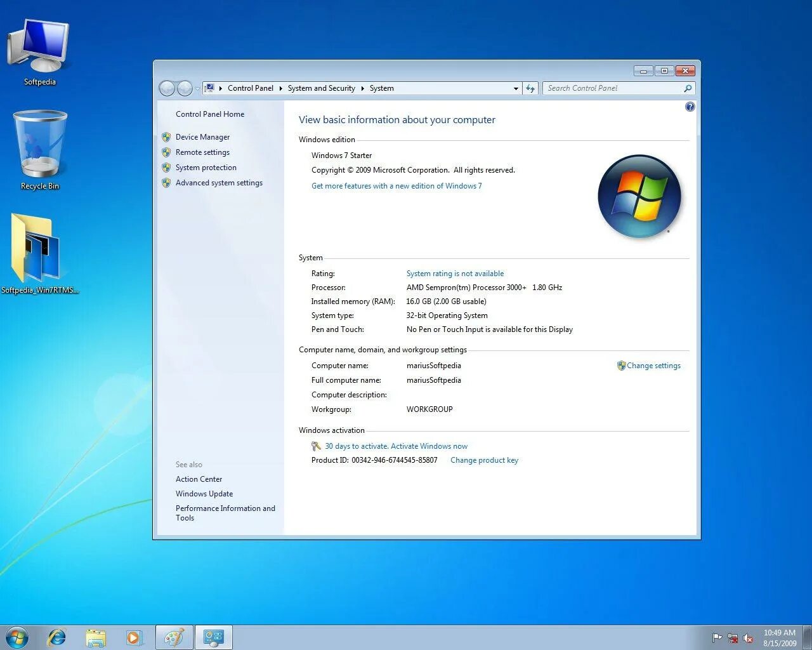The image size is (812, 650).
Task: Open volume control in system tray
Action: pyautogui.click(x=748, y=638)
